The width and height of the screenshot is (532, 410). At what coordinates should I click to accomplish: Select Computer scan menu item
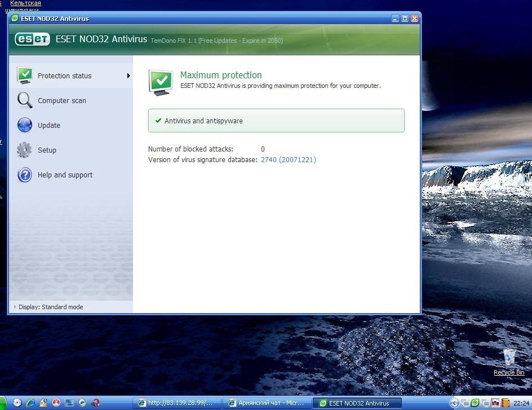62,101
